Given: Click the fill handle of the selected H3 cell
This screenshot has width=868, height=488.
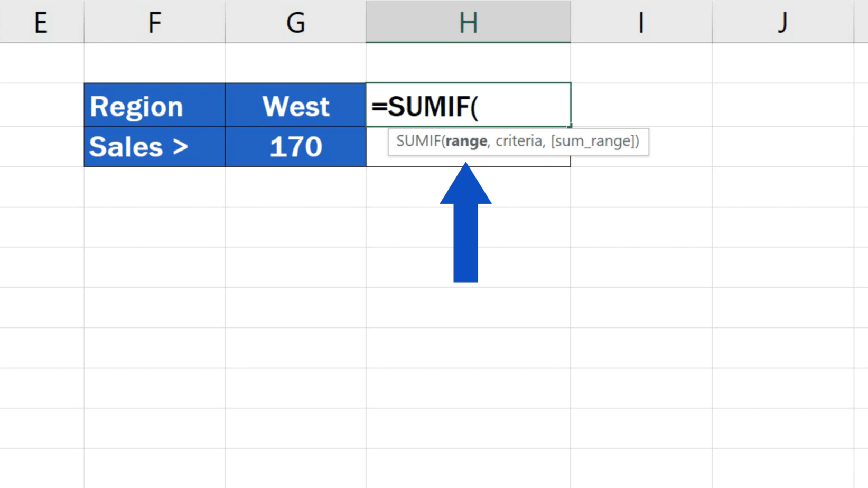Looking at the screenshot, I should pos(570,126).
